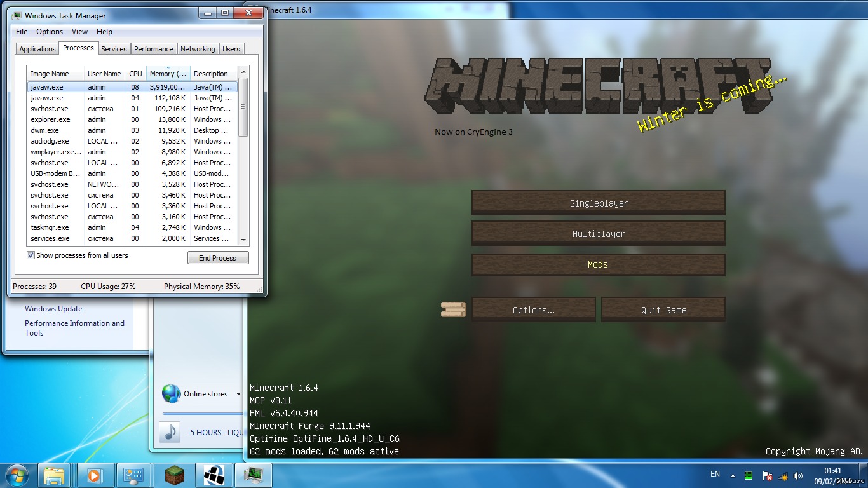
Task: Open Windows Explorer from the taskbar
Action: pos(54,475)
